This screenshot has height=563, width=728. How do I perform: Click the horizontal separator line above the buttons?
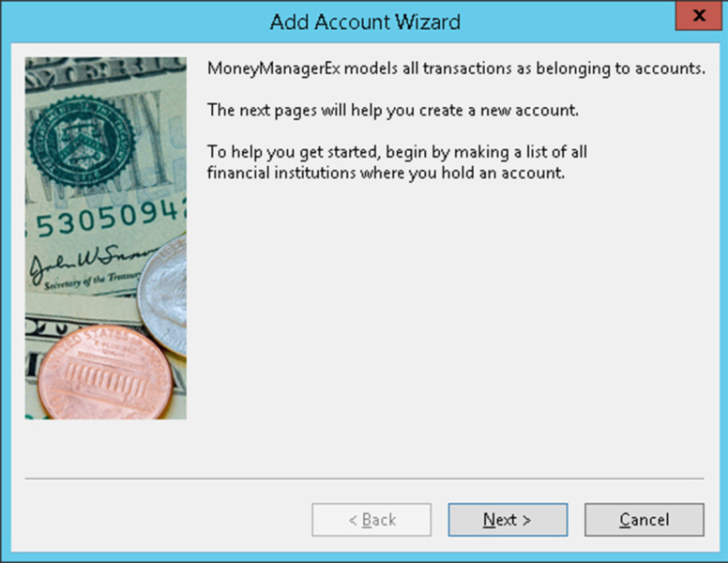coord(364,478)
